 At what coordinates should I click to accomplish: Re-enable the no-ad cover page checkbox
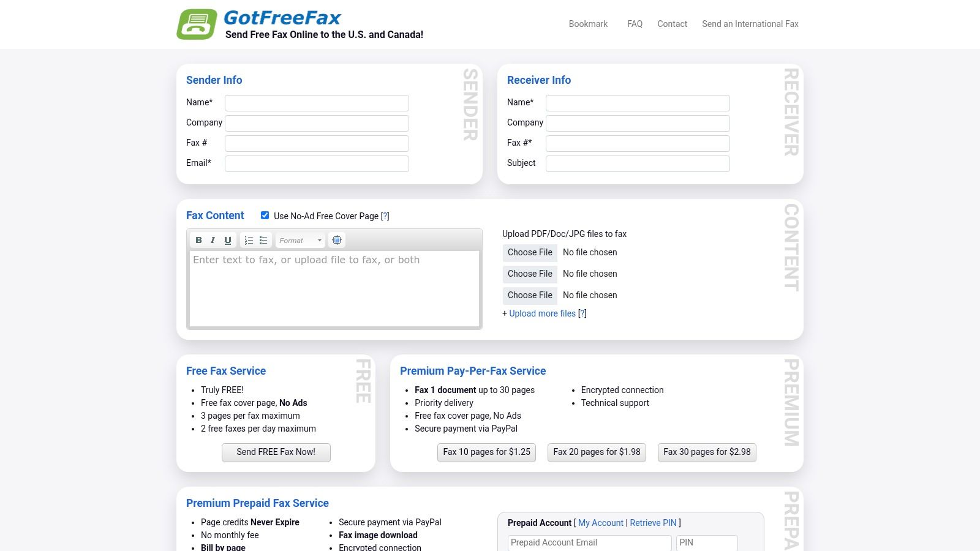click(x=265, y=215)
